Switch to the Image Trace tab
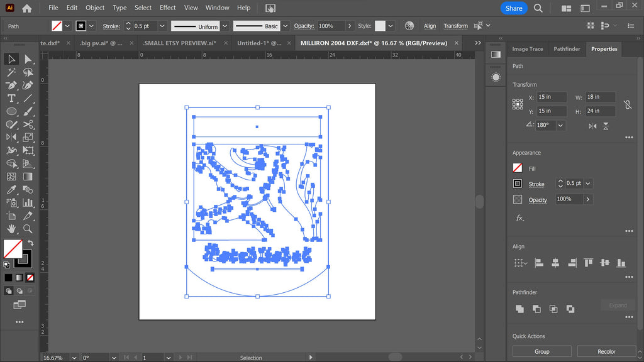 pos(528,49)
